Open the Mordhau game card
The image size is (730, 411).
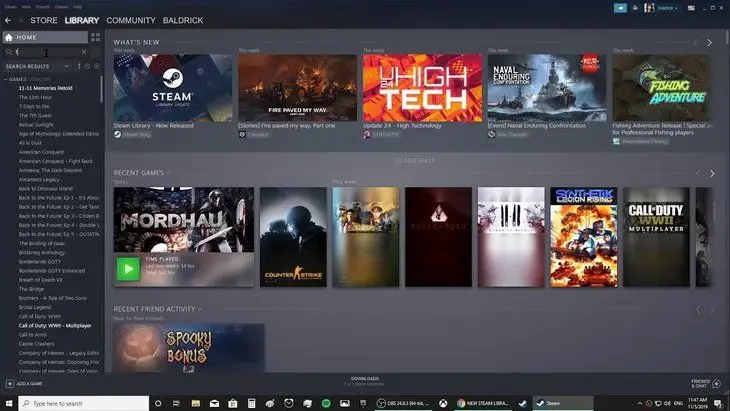pyautogui.click(x=184, y=220)
